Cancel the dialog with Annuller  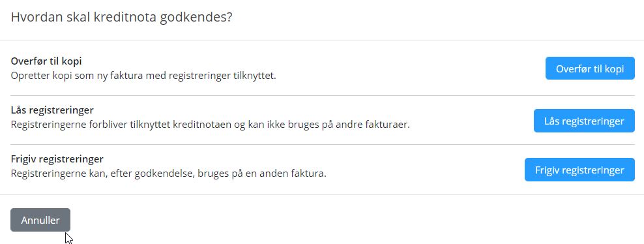(x=40, y=220)
